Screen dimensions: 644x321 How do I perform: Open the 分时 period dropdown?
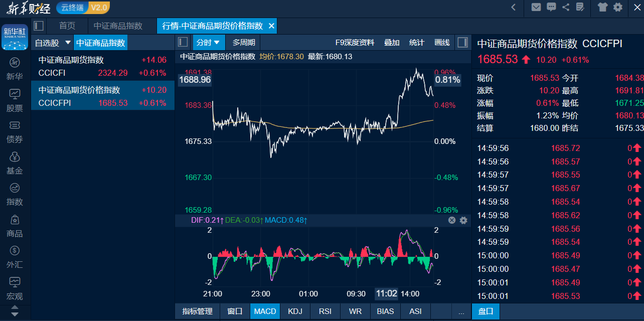(x=209, y=43)
